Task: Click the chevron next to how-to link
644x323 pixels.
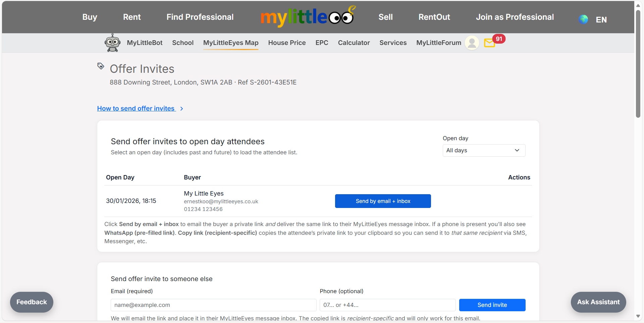Action: (181, 109)
